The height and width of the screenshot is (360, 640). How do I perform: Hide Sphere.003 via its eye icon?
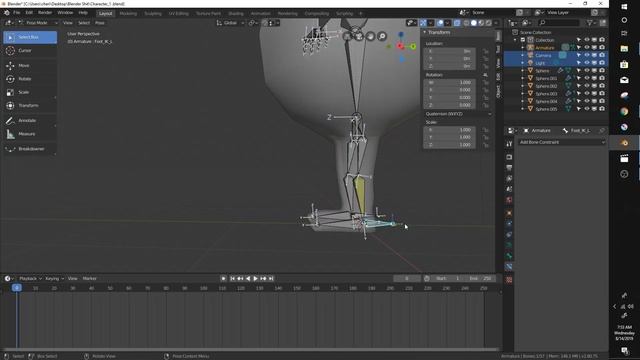click(587, 93)
